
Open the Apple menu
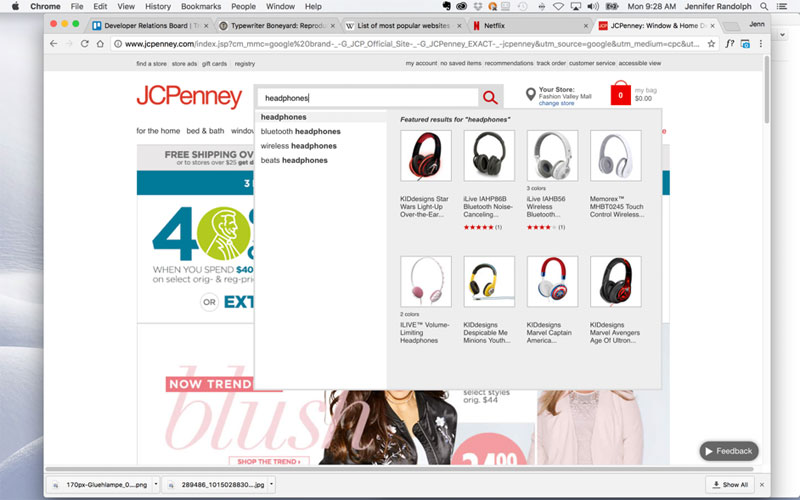(x=15, y=6)
